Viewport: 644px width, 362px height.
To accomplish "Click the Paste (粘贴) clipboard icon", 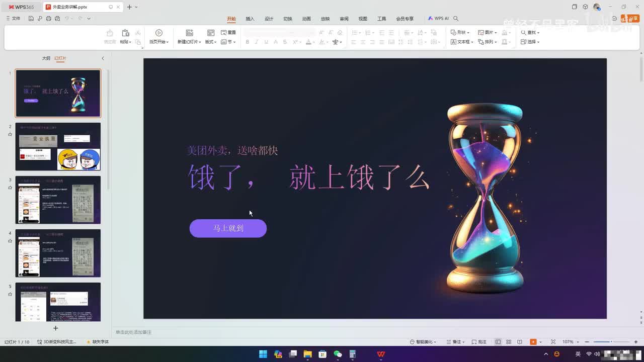I will [125, 33].
